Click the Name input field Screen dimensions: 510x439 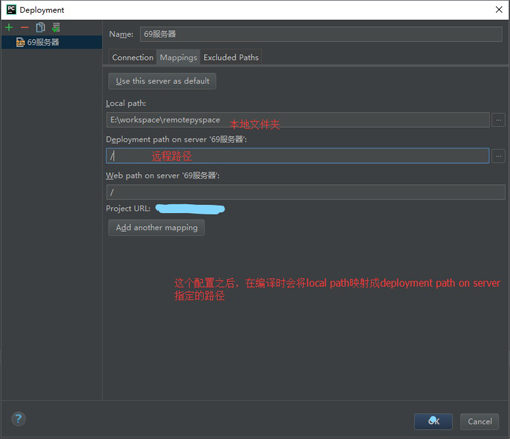pyautogui.click(x=321, y=34)
